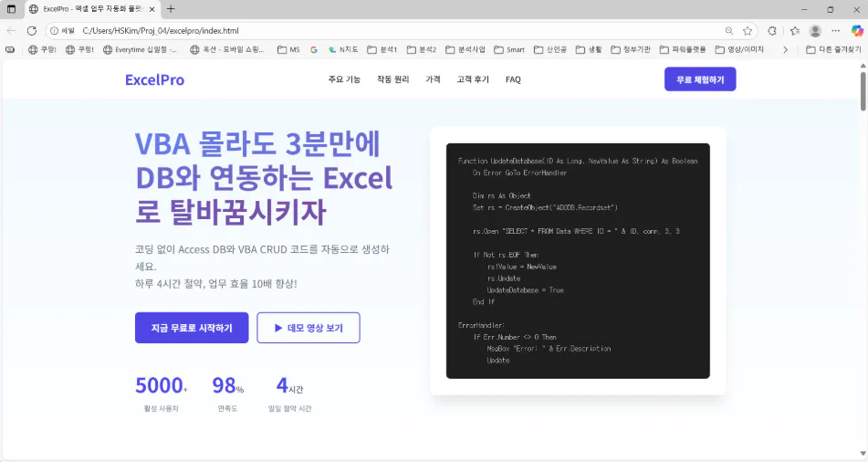868x462 pixels.
Task: Click the 4시간 일일 절약 시간 stat
Action: click(289, 394)
